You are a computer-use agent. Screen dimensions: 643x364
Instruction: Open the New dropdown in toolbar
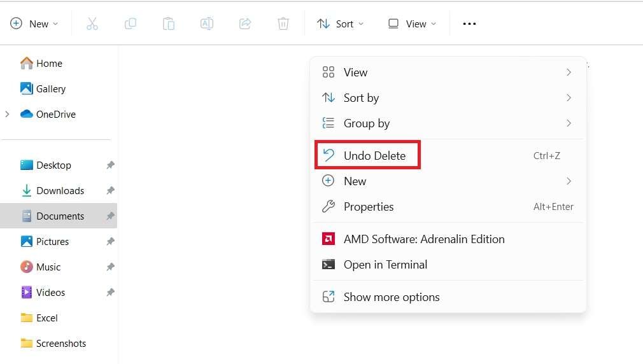pyautogui.click(x=34, y=24)
